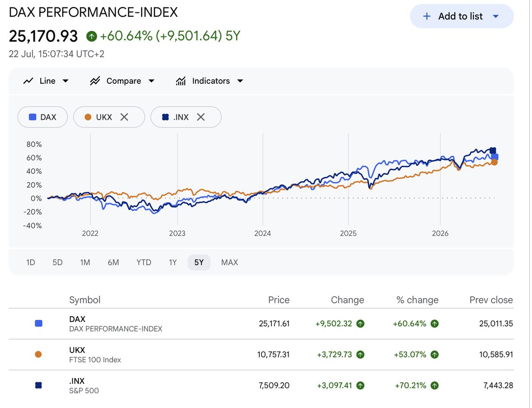This screenshot has height=408, width=532.
Task: Click the Line chart type icon
Action: click(28, 81)
